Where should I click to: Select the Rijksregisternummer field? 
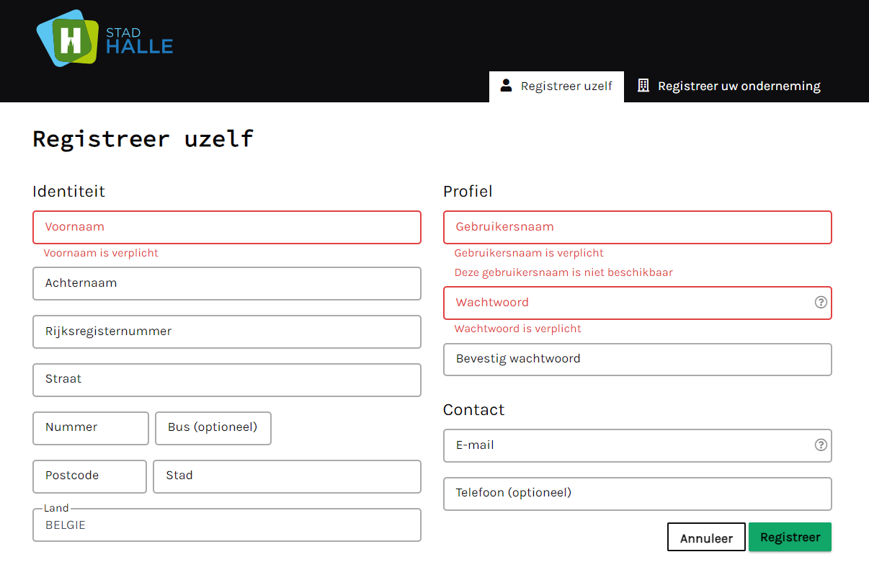point(226,331)
